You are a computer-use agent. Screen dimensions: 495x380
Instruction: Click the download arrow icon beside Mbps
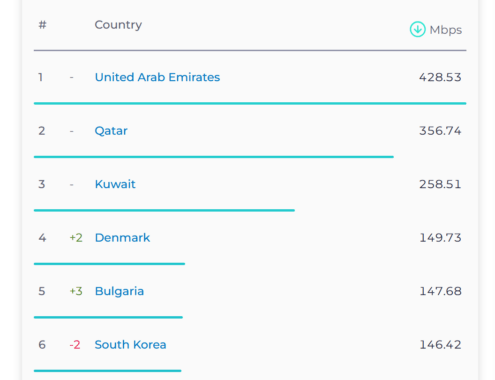click(417, 29)
